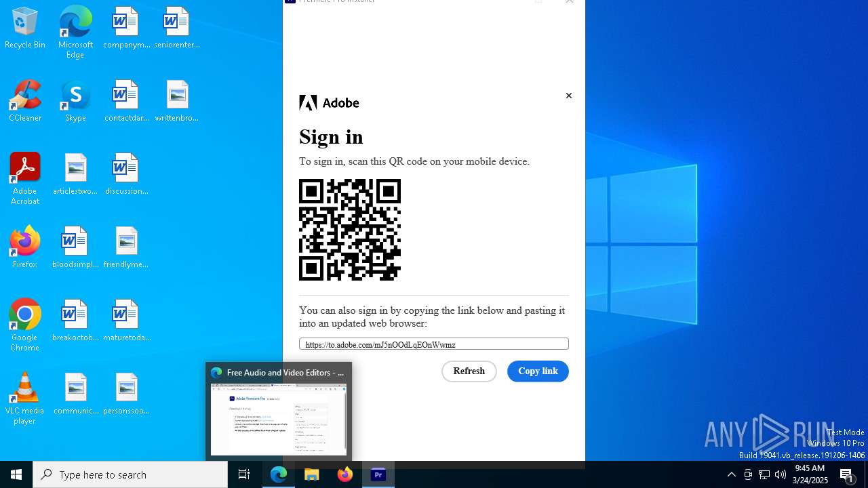Open Firefox desktop shortcut
The width and height of the screenshot is (868, 488).
point(24,247)
